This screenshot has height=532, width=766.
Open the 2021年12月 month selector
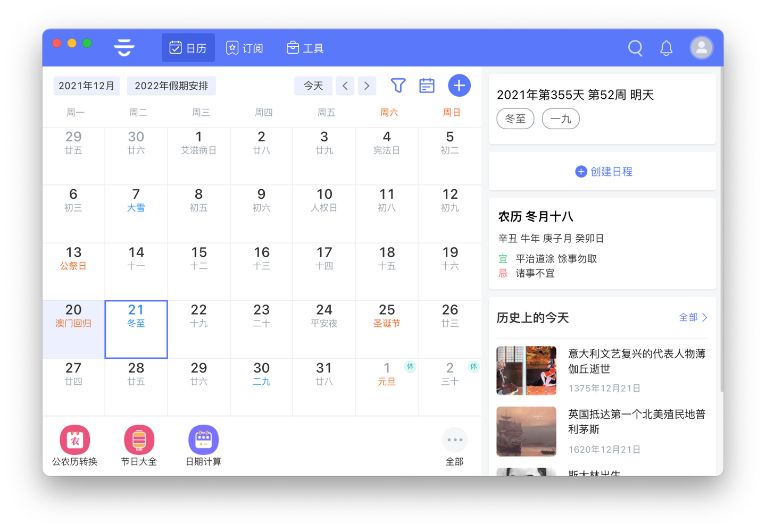[x=86, y=85]
